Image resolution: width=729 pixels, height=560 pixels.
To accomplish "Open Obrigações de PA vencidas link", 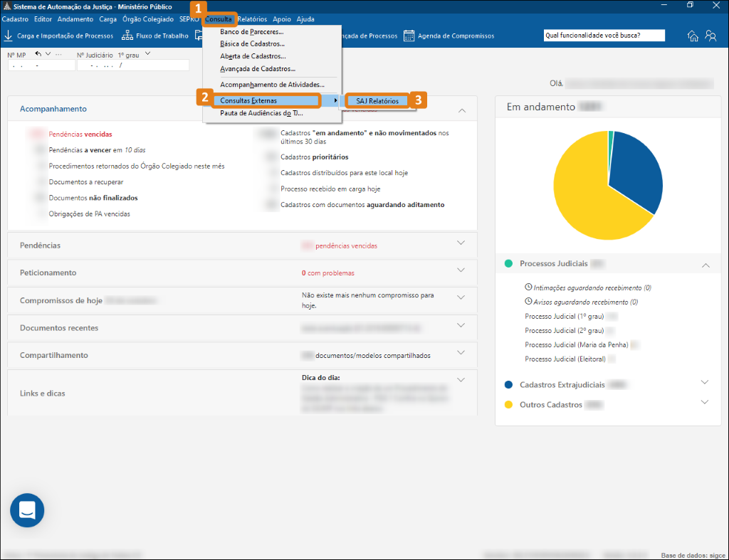I will tap(89, 214).
